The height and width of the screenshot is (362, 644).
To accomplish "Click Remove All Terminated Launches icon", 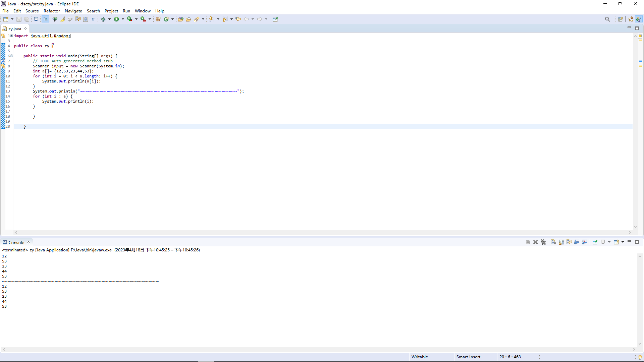I will (543, 242).
